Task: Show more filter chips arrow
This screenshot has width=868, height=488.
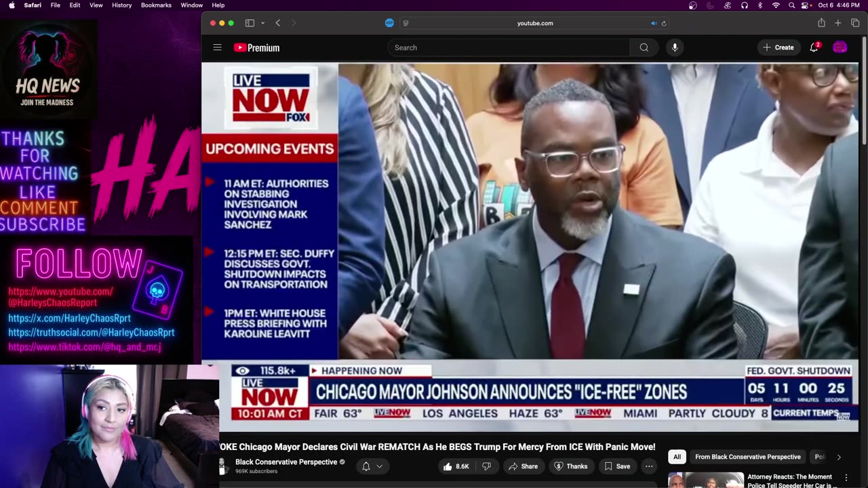Action: [x=839, y=457]
